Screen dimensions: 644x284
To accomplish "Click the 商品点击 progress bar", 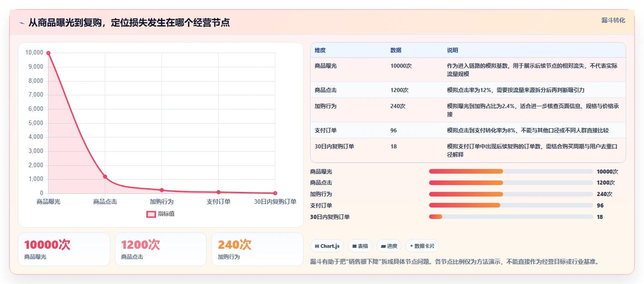I will point(511,183).
